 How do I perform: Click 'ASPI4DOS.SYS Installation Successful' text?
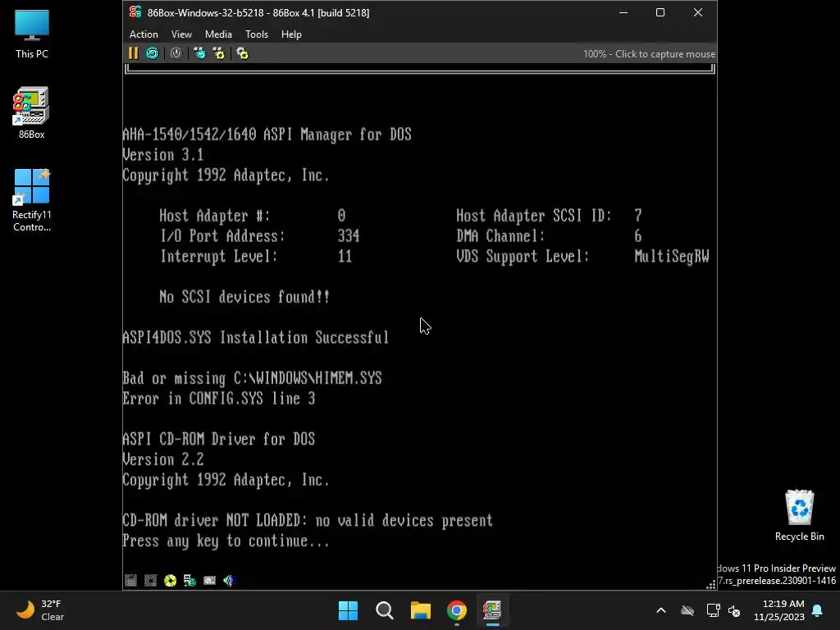tap(256, 337)
